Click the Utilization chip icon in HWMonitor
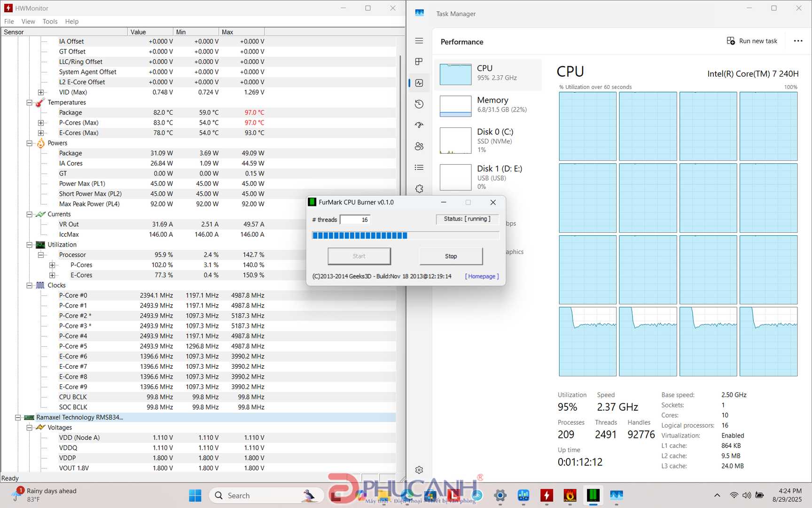812x508 pixels. pos(40,245)
